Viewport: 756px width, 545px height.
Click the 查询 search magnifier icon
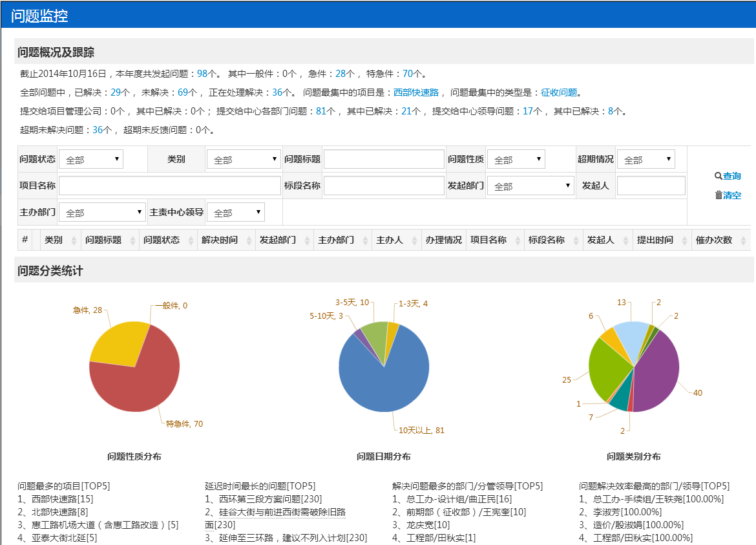(718, 176)
